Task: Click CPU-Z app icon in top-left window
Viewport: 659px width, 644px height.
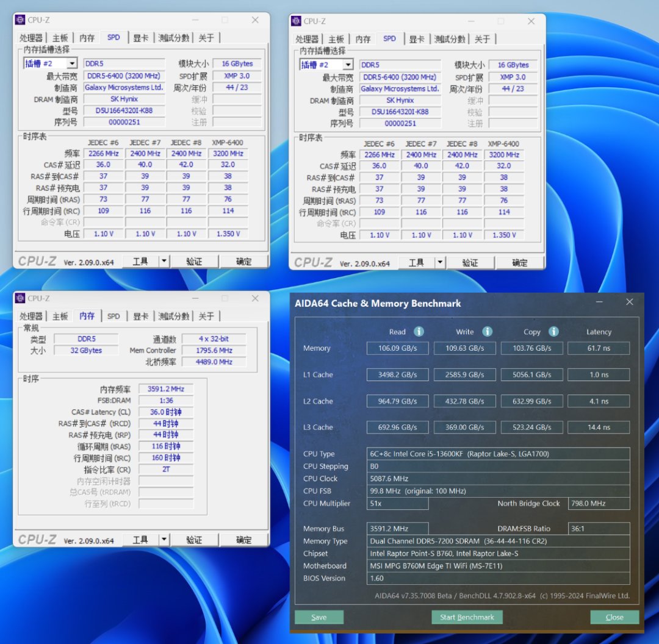Action: [x=20, y=20]
